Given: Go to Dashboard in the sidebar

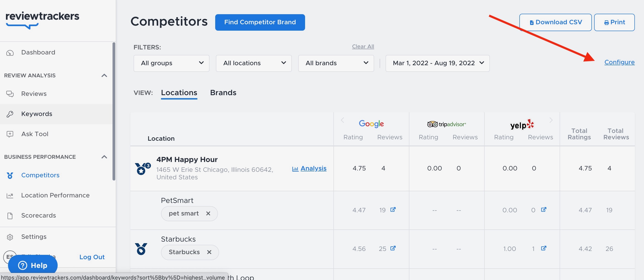Looking at the screenshot, I should point(38,53).
